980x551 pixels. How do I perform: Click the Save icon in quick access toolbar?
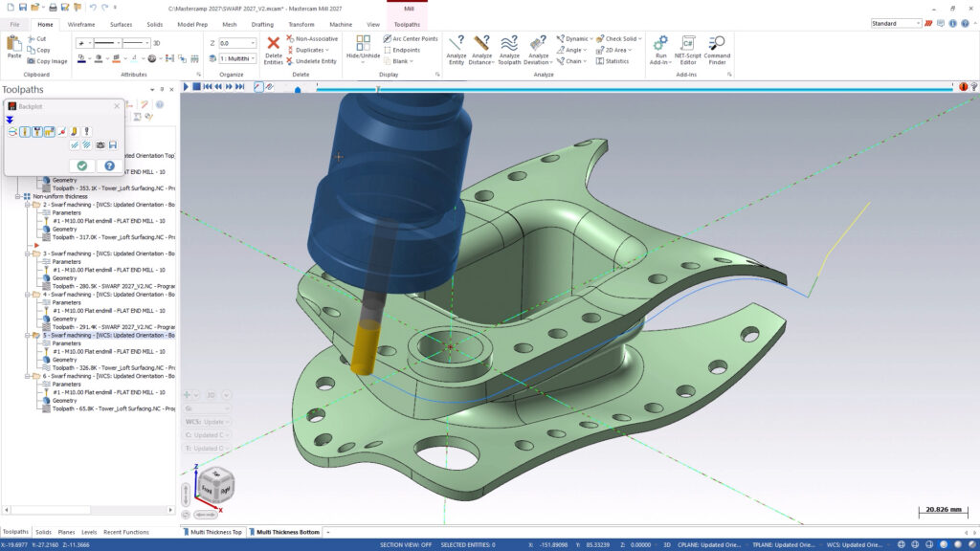pyautogui.click(x=23, y=8)
